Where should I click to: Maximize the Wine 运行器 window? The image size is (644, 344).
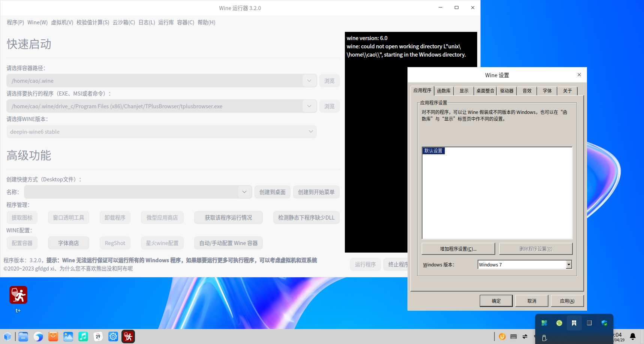click(x=457, y=7)
